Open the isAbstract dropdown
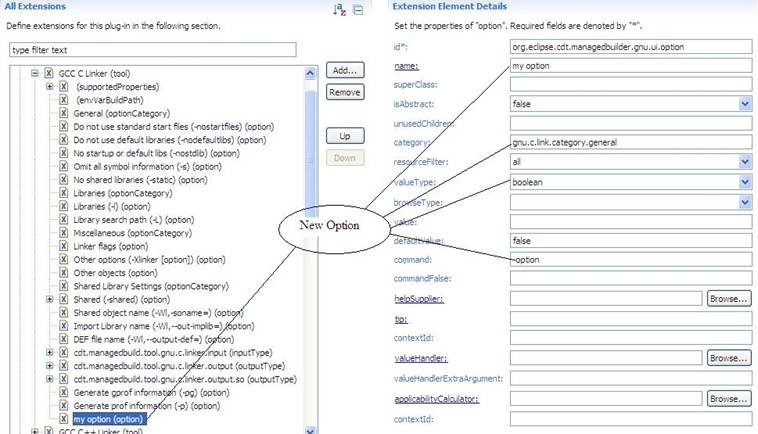Viewport: 758px width, 434px height. (x=745, y=104)
